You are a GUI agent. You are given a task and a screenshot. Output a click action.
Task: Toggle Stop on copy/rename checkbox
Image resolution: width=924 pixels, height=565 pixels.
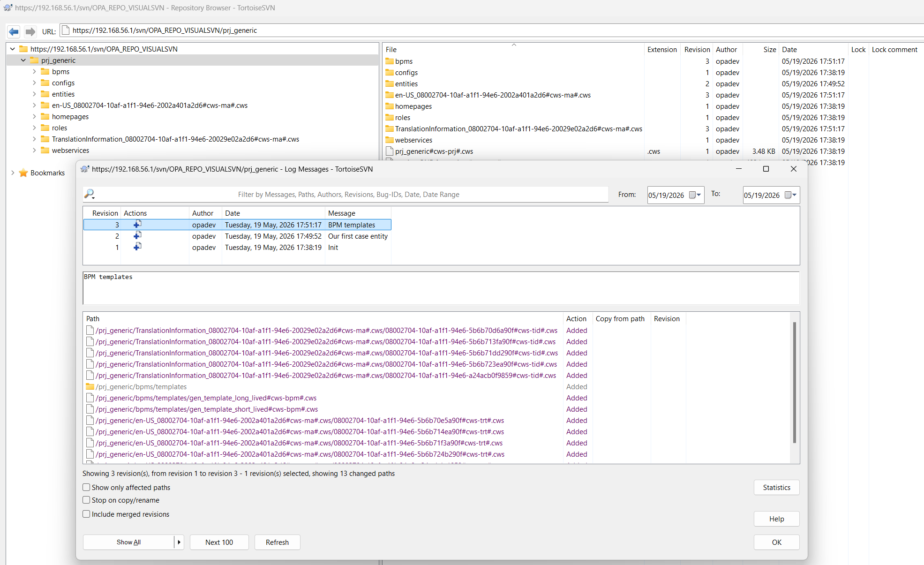[x=86, y=500]
